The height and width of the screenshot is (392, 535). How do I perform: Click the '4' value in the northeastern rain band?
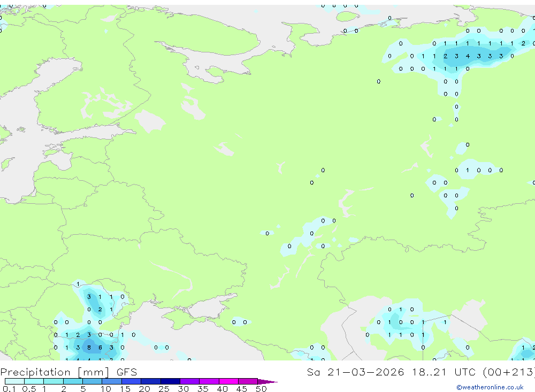468,56
